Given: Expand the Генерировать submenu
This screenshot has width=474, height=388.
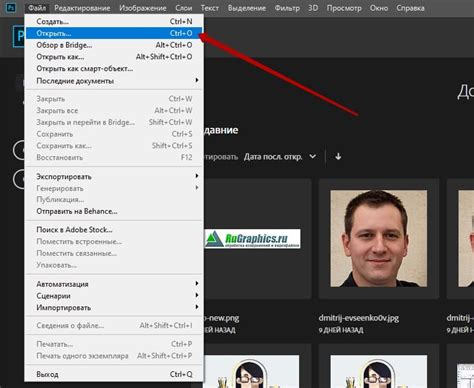Looking at the screenshot, I should coord(114,188).
